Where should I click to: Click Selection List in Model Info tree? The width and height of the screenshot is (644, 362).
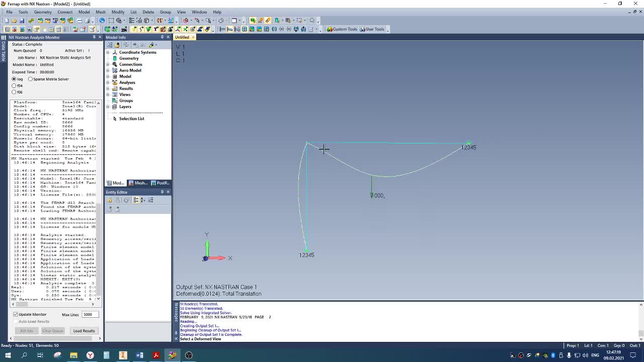(x=131, y=119)
